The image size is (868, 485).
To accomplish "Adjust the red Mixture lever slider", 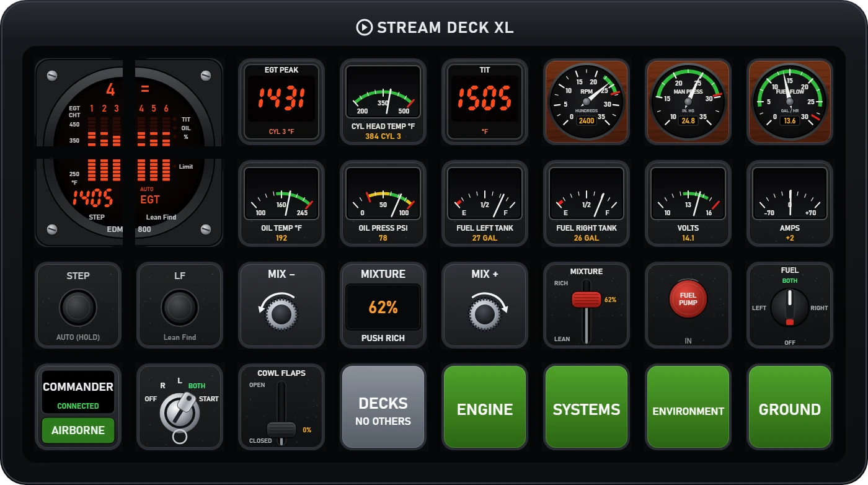I will (587, 300).
